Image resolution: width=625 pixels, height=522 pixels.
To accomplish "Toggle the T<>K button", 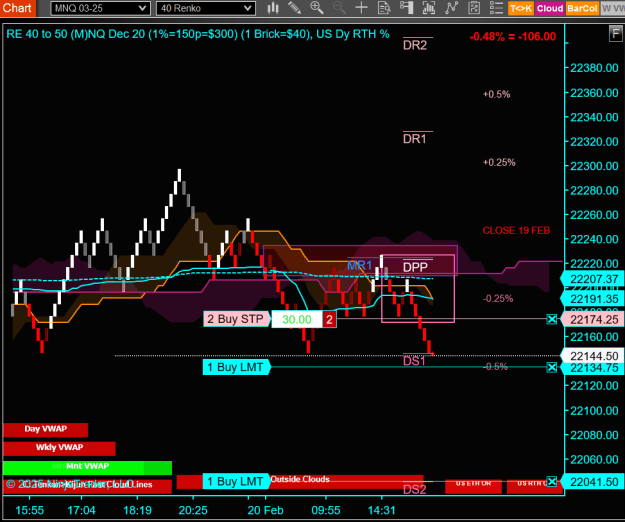I will (x=521, y=8).
